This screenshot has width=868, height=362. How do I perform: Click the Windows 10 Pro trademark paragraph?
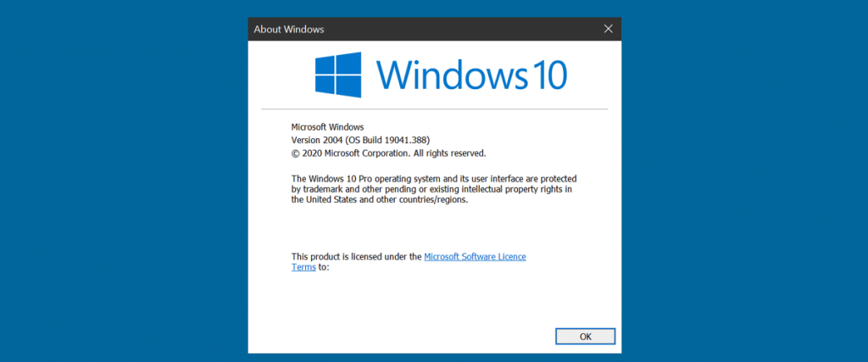[435, 190]
